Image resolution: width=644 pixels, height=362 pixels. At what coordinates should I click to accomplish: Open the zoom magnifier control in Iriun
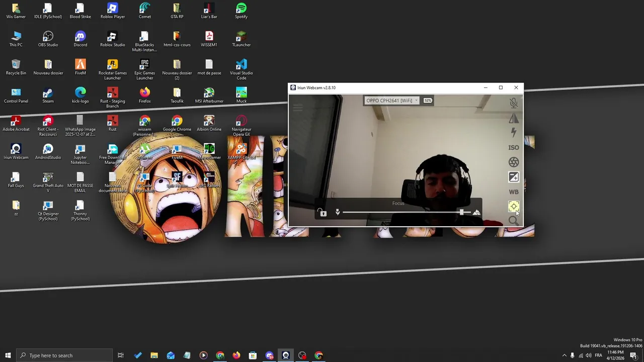[513, 221]
